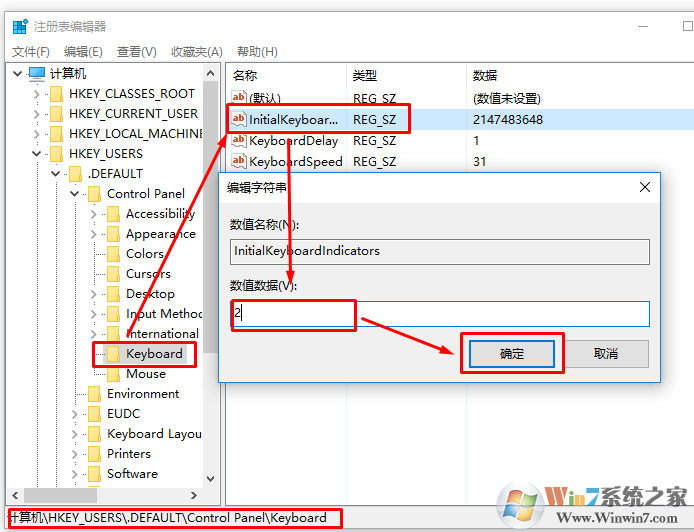The width and height of the screenshot is (694, 532).
Task: Click the Desktop folder icon
Action: tap(113, 294)
